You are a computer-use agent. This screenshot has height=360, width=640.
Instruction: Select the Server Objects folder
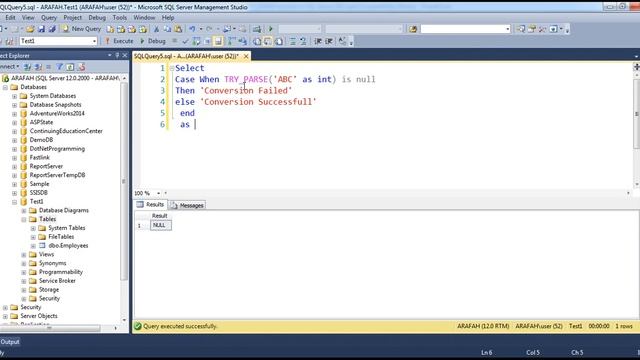[x=39, y=316]
